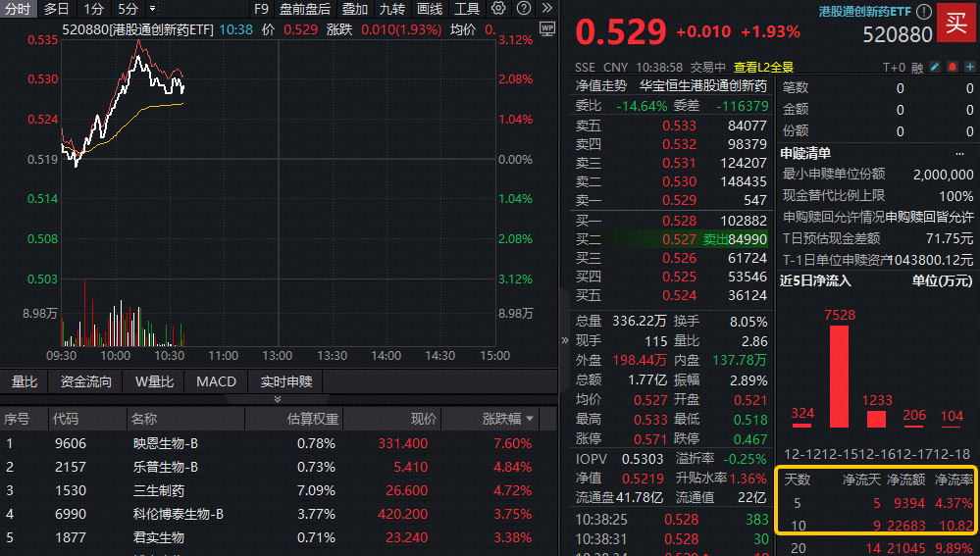Open the time period dropdown after 5分

[x=152, y=9]
